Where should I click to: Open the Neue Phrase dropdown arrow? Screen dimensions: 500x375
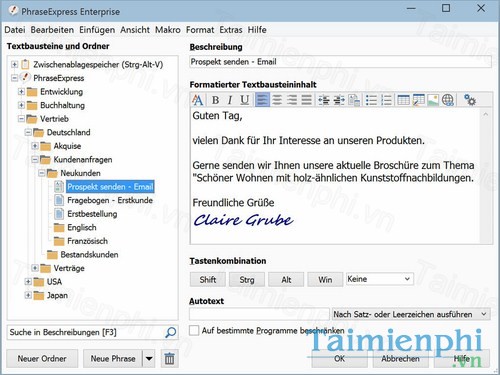click(x=149, y=359)
